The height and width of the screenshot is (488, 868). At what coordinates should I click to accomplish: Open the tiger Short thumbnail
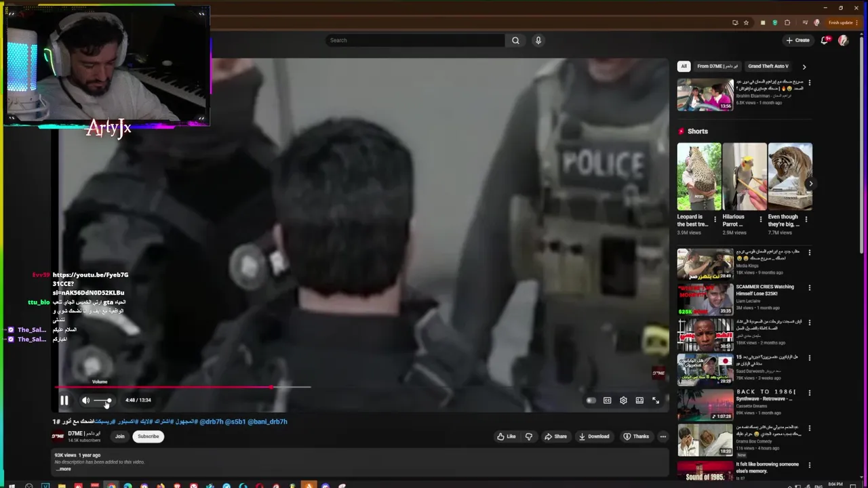point(790,176)
